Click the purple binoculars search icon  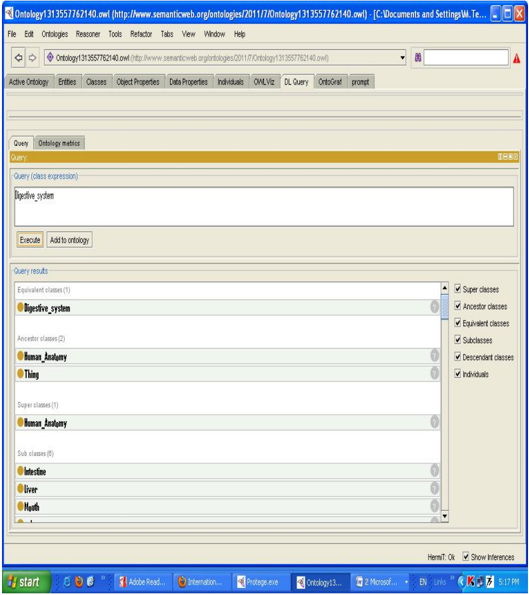[x=417, y=58]
